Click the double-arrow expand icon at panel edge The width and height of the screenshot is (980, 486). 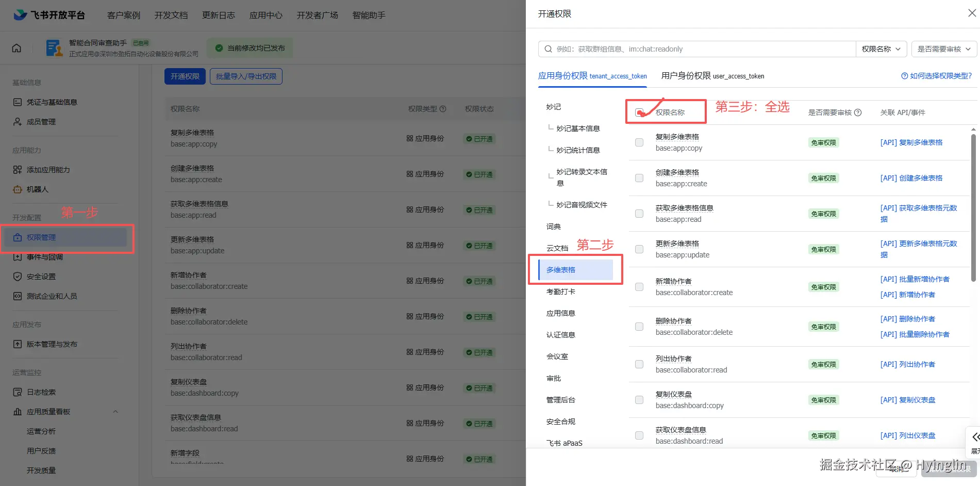(x=975, y=437)
